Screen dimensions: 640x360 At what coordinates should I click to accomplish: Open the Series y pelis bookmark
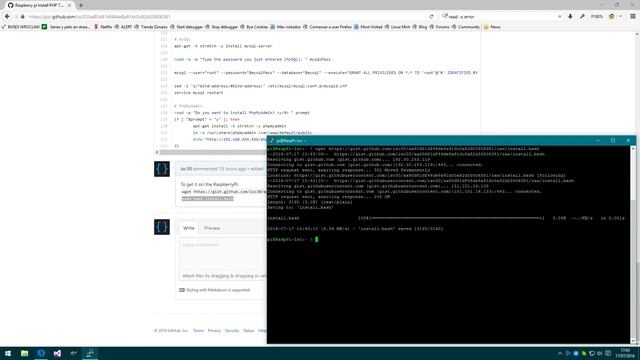click(66, 27)
